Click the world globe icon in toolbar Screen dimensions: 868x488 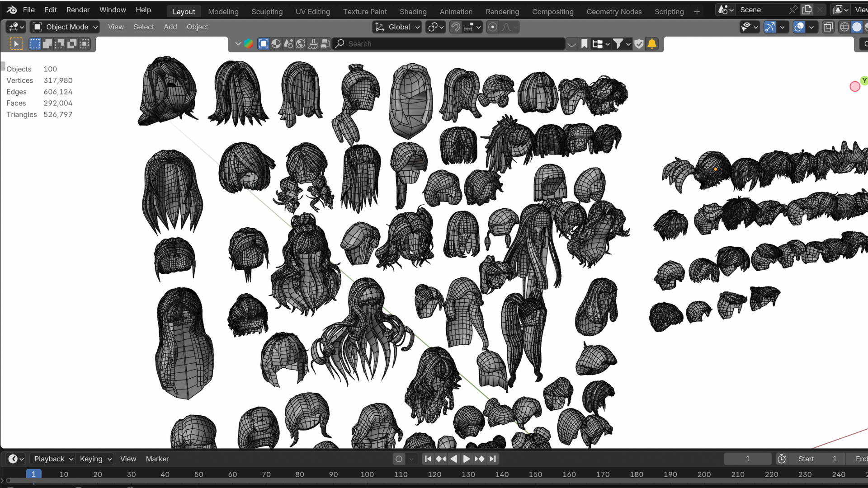(x=301, y=44)
